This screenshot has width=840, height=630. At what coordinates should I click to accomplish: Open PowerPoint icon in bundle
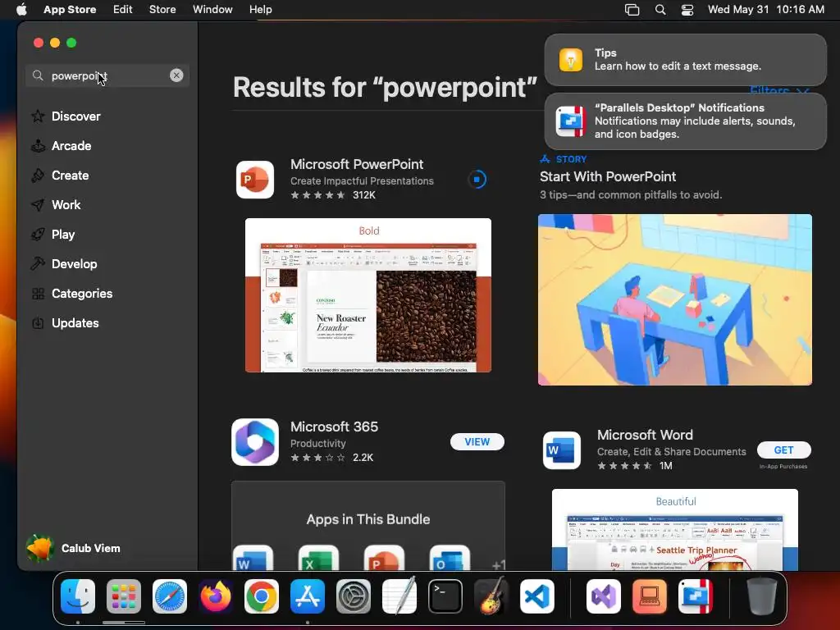pyautogui.click(x=384, y=558)
